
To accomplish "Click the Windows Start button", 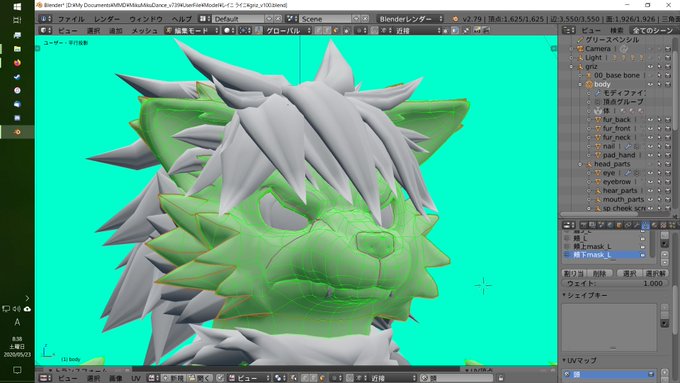I will (x=17, y=7).
